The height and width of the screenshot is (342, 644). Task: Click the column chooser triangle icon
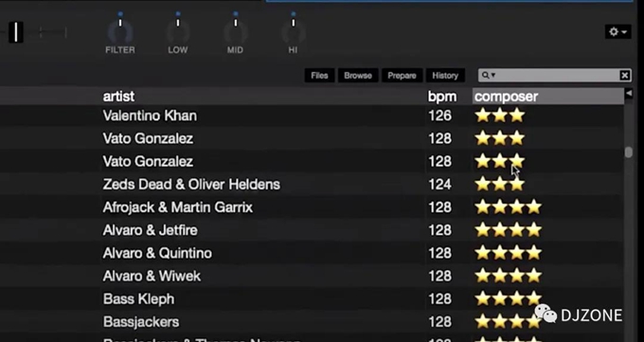coord(629,93)
